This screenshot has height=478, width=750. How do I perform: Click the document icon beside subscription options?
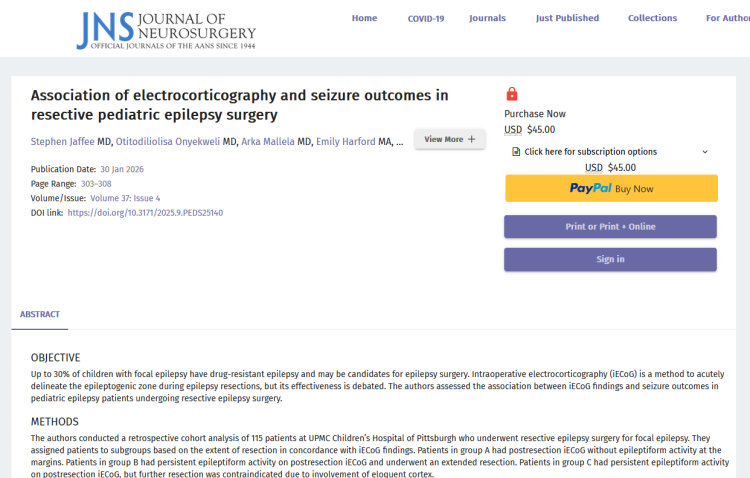click(516, 152)
